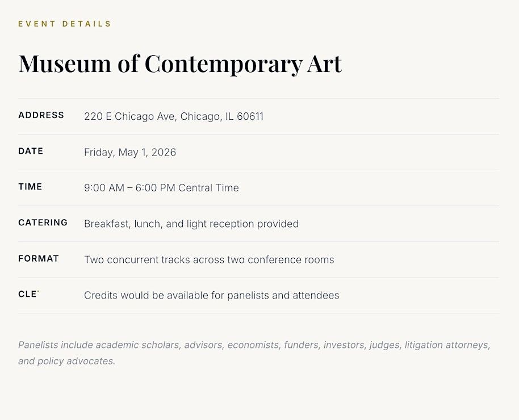Screen dimensions: 519x420
Task: Select the Friday, May 1, 2026 date
Action: point(130,152)
